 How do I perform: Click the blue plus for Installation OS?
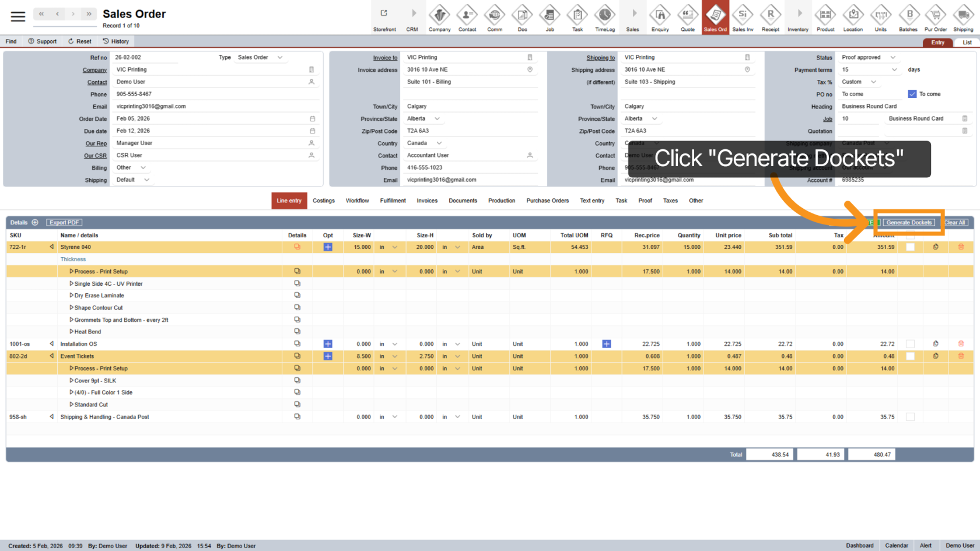pos(328,344)
